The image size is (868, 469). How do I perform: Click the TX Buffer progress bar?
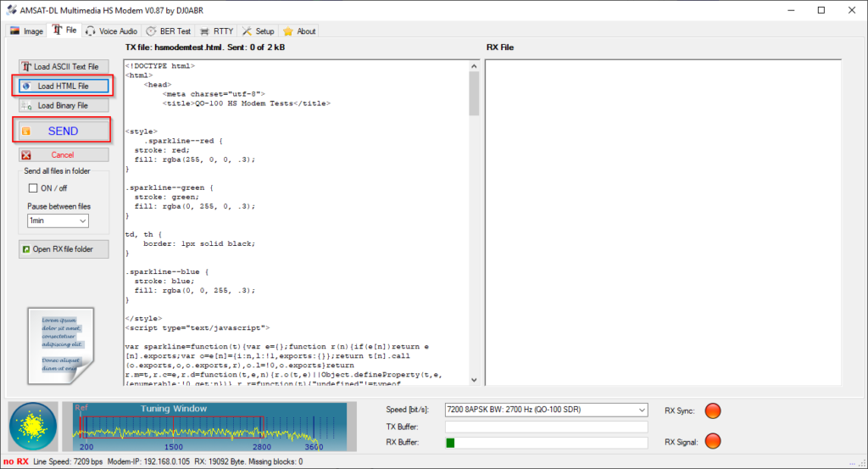tap(546, 427)
